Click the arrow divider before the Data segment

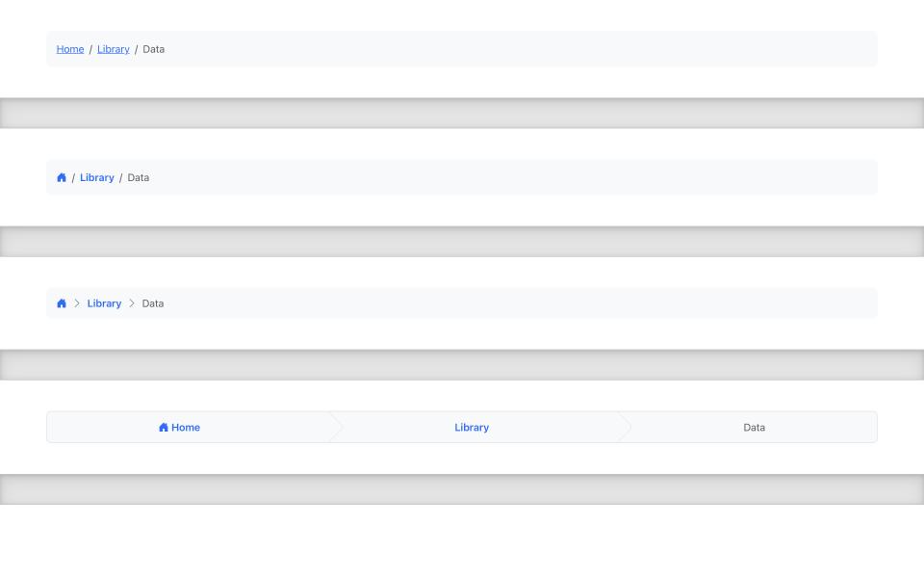627,427
